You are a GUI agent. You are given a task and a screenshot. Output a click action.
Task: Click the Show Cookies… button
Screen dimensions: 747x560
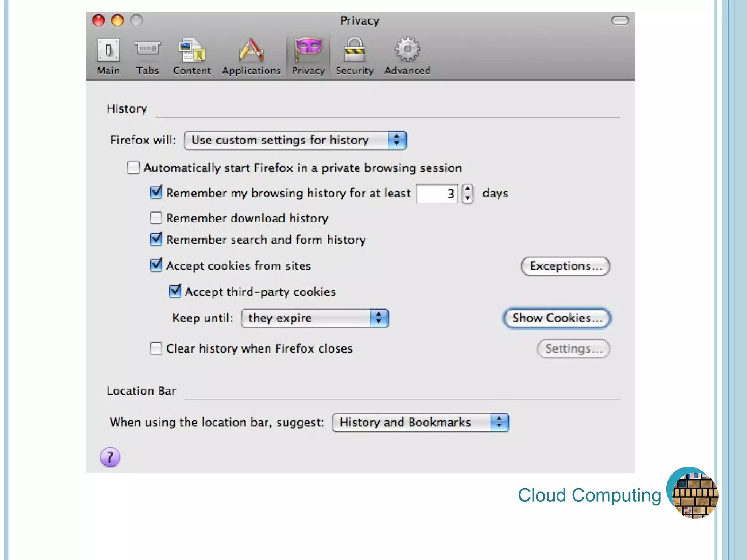(x=557, y=318)
